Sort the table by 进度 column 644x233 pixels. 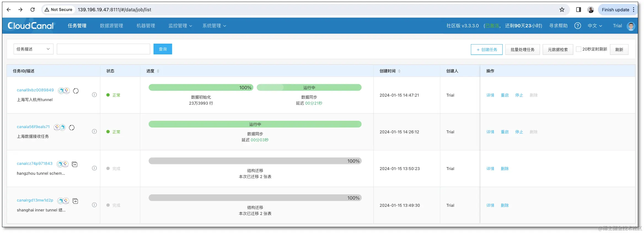[158, 71]
